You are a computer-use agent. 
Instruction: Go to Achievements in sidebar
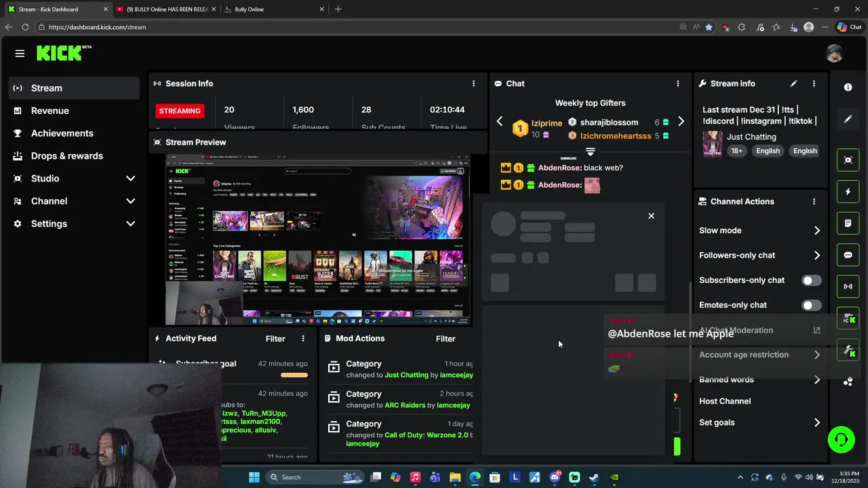75,133
